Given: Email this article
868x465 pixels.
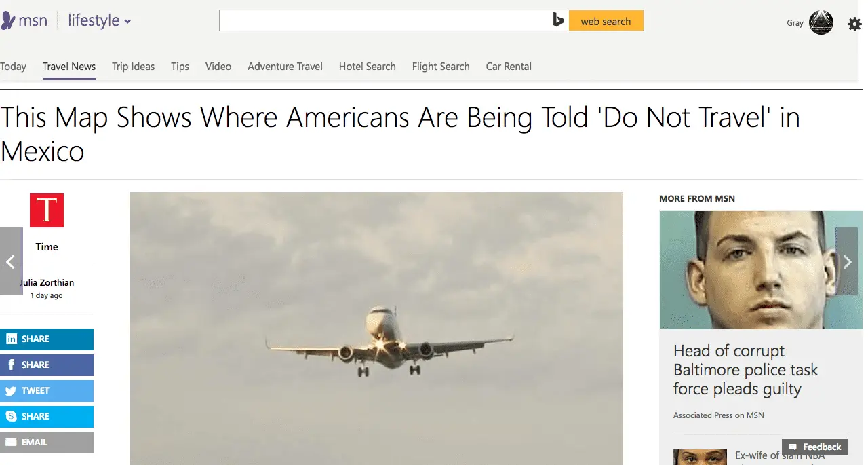Looking at the screenshot, I should pos(47,442).
